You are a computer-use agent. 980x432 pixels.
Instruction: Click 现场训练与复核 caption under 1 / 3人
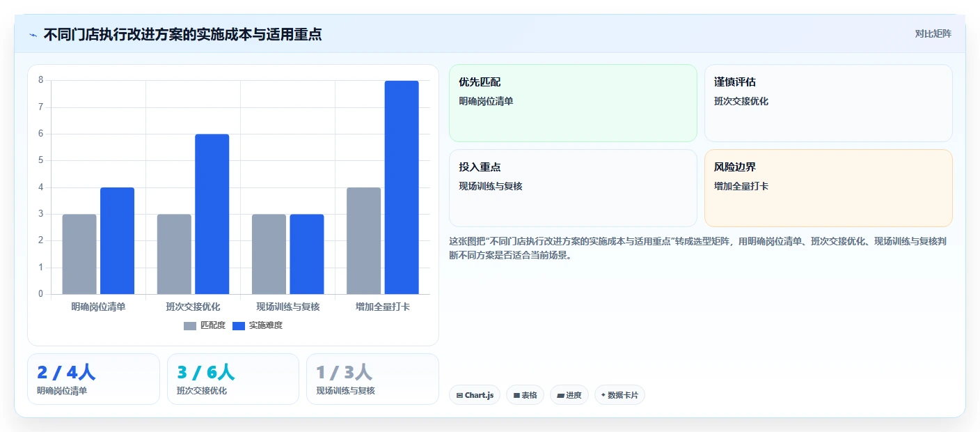click(x=345, y=391)
